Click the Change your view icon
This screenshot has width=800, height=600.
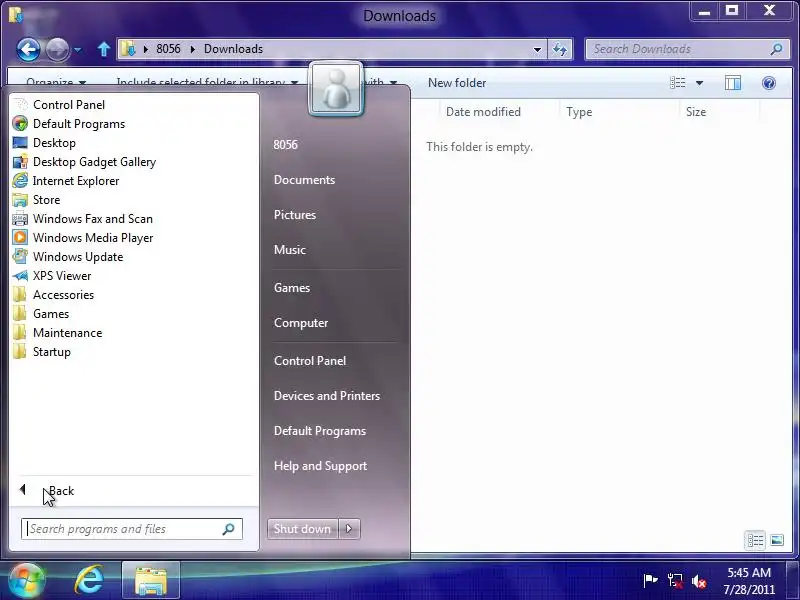point(678,83)
